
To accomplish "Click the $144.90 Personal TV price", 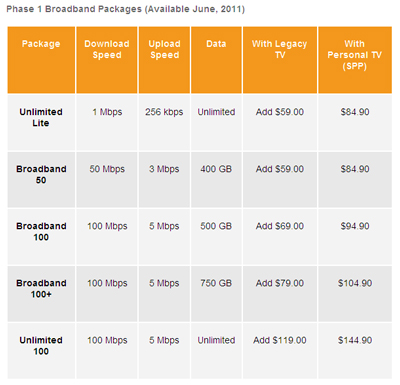I will point(355,340).
